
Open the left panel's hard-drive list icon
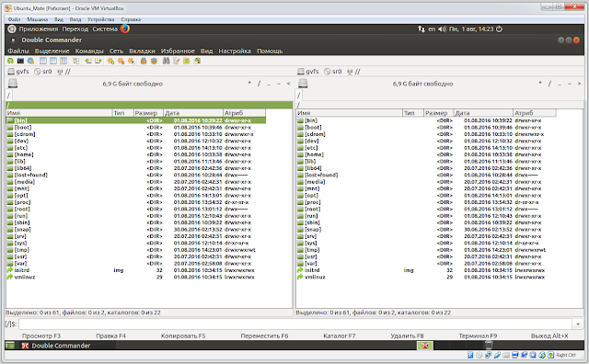coord(12,84)
